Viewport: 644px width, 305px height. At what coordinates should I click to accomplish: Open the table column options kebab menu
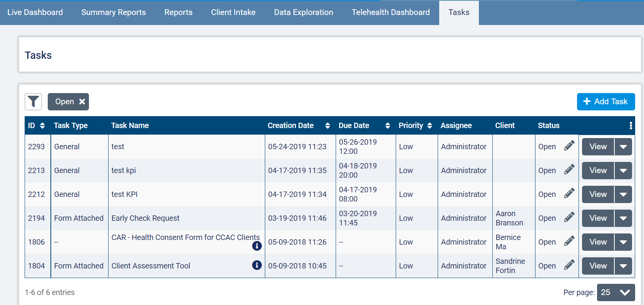click(631, 125)
